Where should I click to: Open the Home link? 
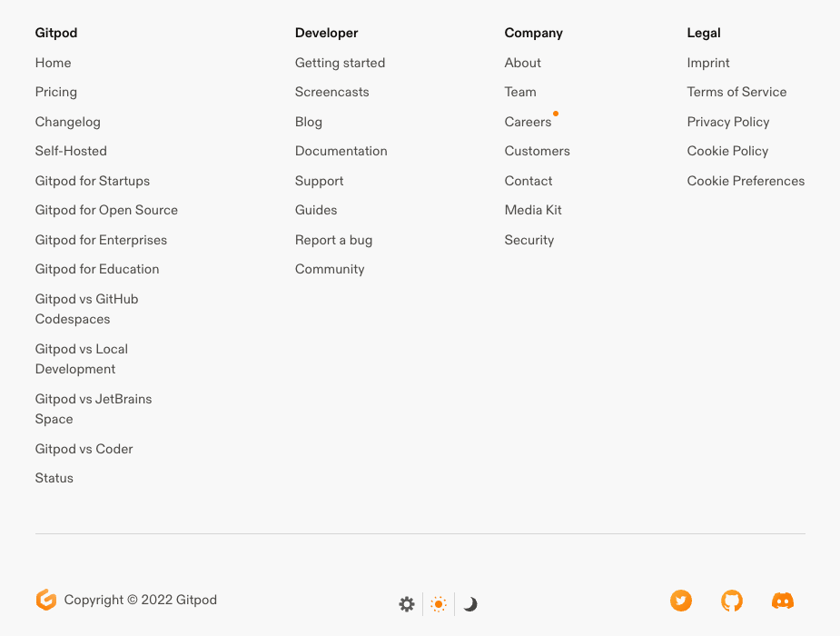click(x=53, y=63)
